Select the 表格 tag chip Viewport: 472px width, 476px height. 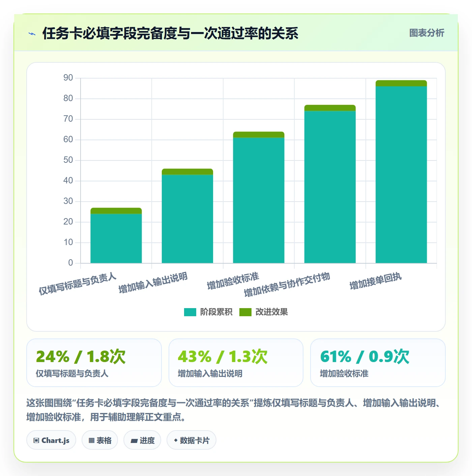click(x=100, y=440)
